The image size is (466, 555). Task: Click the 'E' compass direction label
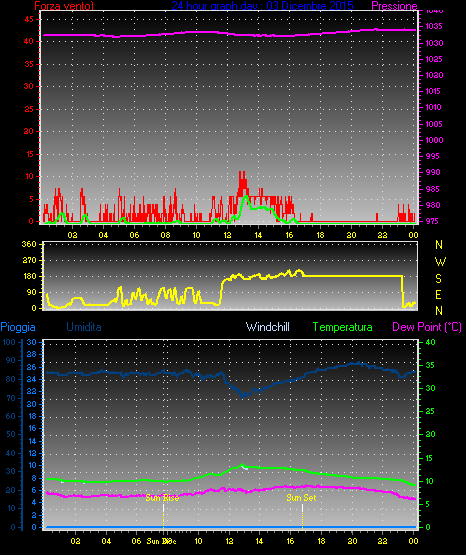pos(438,294)
